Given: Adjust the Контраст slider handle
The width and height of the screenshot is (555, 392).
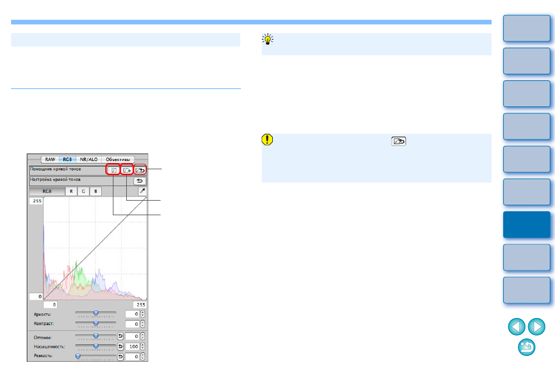Looking at the screenshot, I should (96, 323).
